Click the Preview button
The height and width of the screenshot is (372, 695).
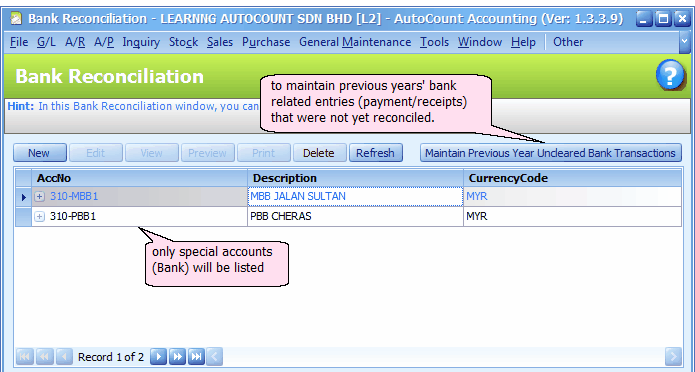207,153
